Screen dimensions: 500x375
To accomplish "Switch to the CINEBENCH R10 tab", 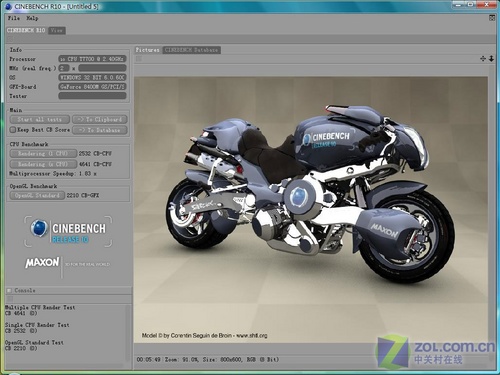I will coord(26,30).
